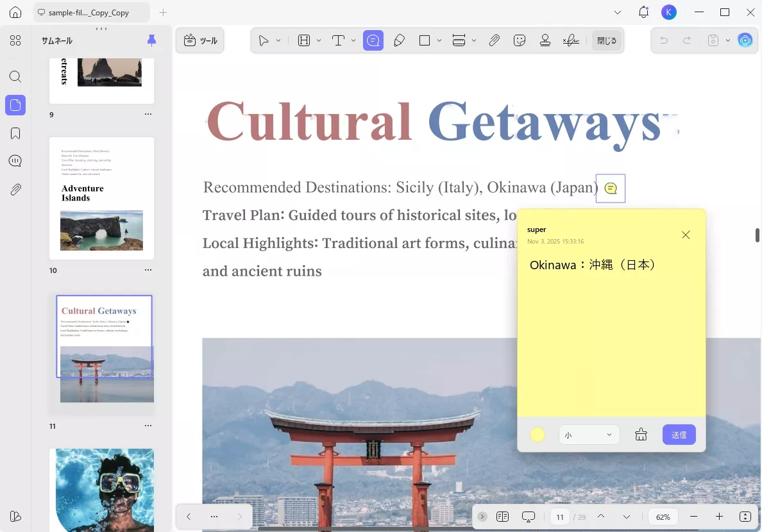This screenshot has height=532, width=762.
Task: Click the attachment paperclip toolbar icon
Action: point(494,40)
